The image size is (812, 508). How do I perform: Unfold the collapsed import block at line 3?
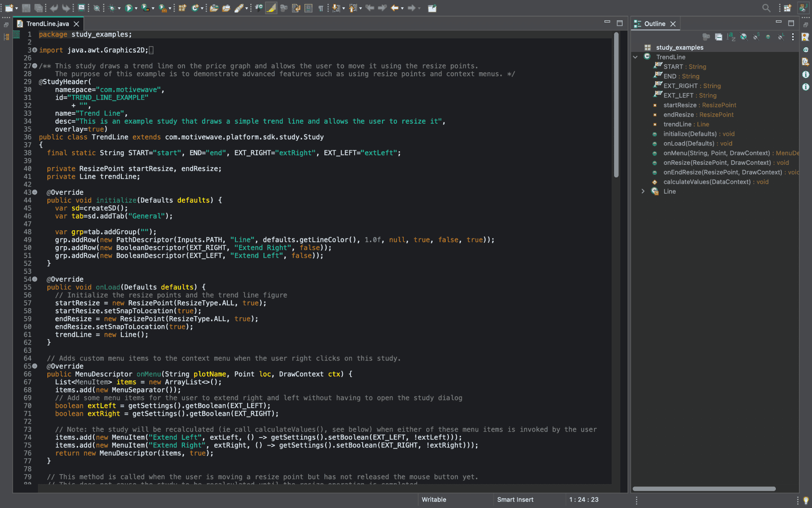tap(35, 50)
